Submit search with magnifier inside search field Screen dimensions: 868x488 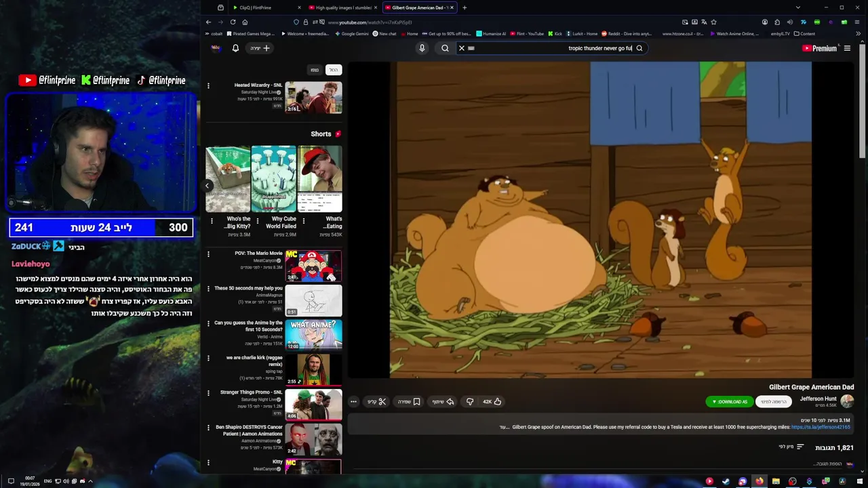point(639,48)
